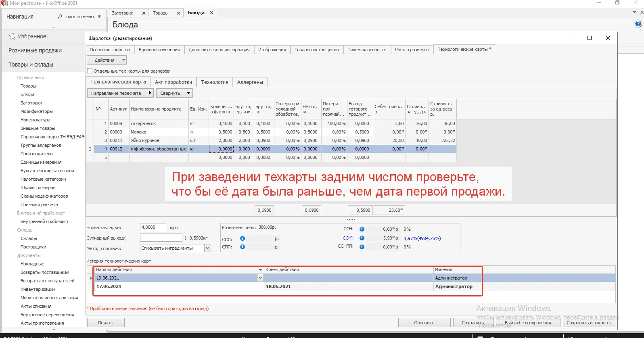Click the info icon next to ССС
This screenshot has height=338, width=644.
click(243, 239)
